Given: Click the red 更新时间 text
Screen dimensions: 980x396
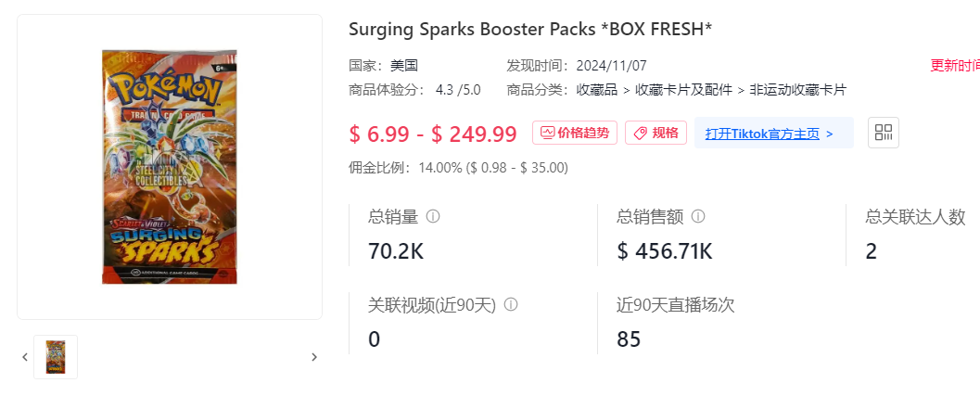Looking at the screenshot, I should click(955, 66).
